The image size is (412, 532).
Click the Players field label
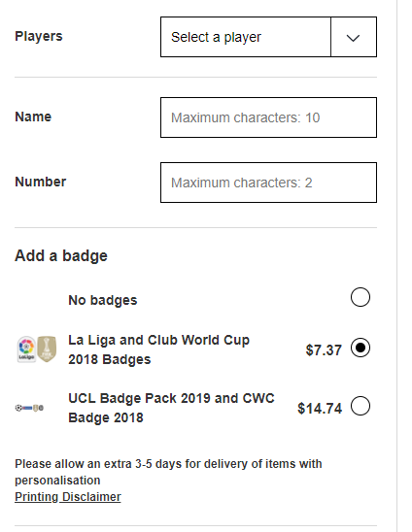click(x=39, y=36)
